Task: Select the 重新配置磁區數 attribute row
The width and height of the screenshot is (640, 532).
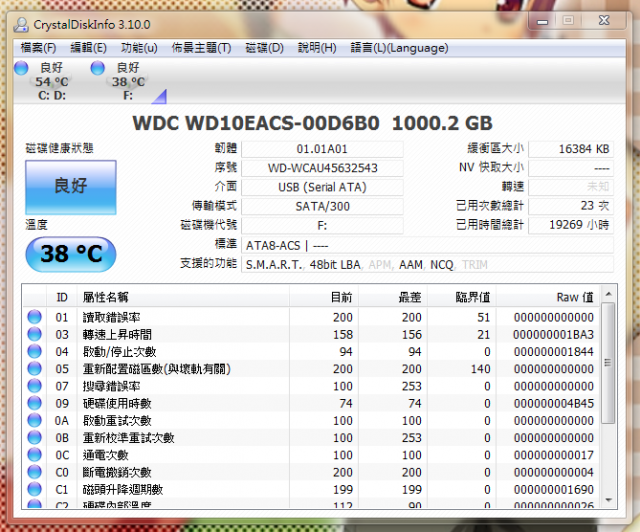Action: 311,368
